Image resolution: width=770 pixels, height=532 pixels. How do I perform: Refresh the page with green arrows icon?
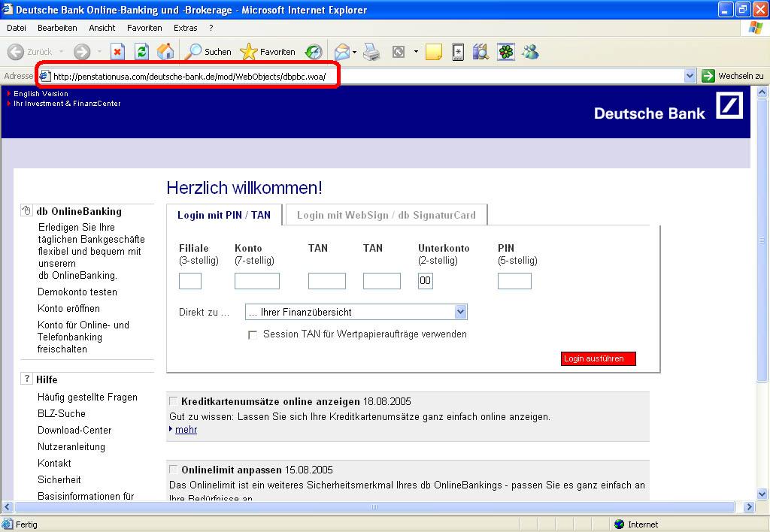tap(141, 52)
